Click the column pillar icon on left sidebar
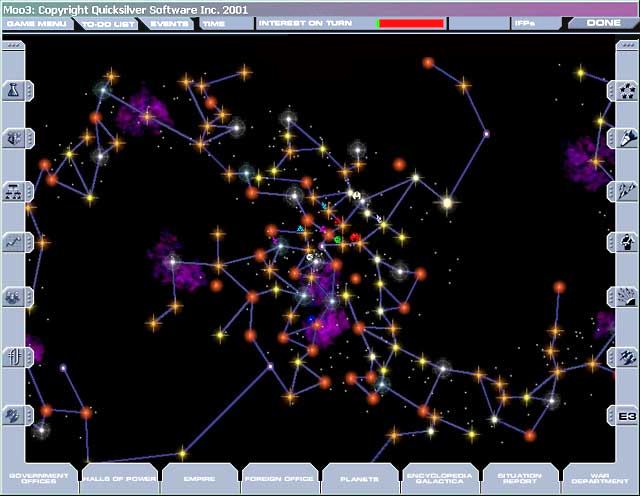The height and width of the screenshot is (496, 640). click(13, 357)
